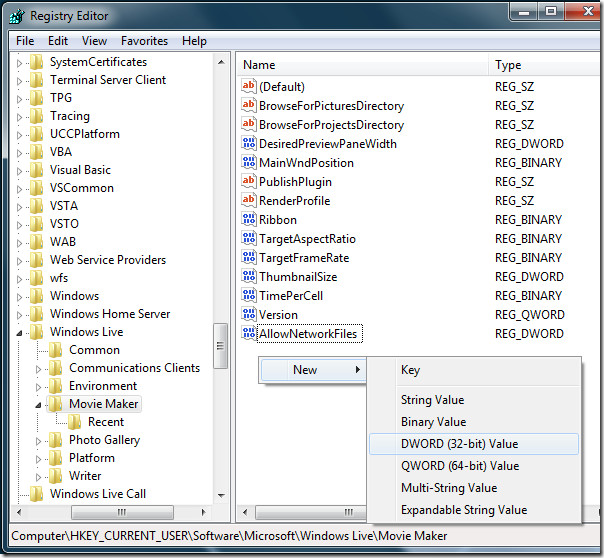Choose String Value from New submenu

(x=474, y=400)
